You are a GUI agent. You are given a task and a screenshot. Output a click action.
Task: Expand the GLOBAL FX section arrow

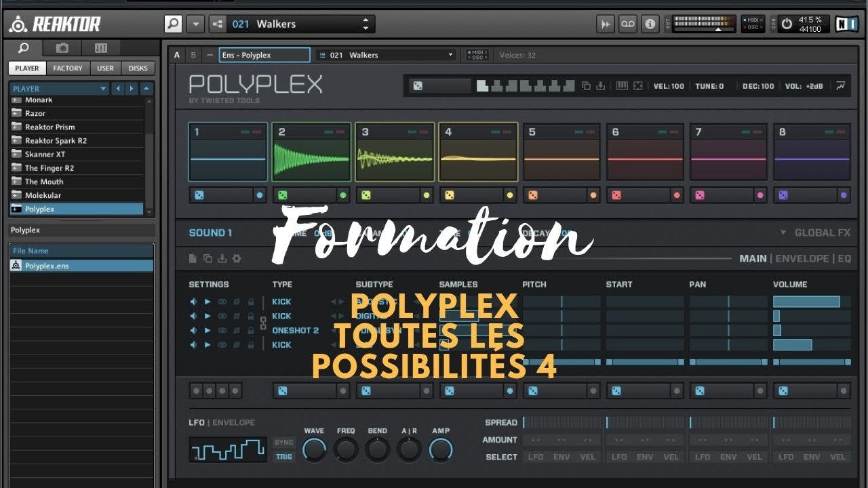coord(783,232)
